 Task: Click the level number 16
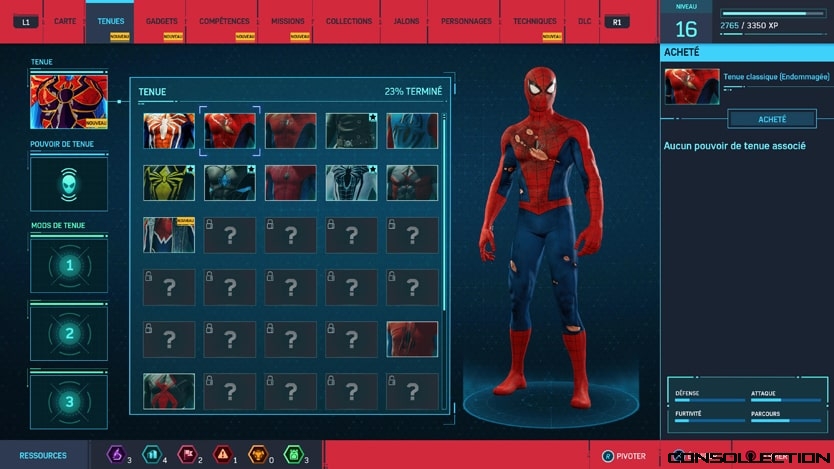tap(686, 29)
